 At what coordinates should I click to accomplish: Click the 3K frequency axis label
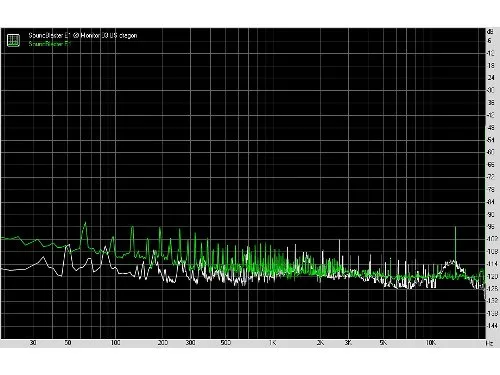pyautogui.click(x=348, y=343)
